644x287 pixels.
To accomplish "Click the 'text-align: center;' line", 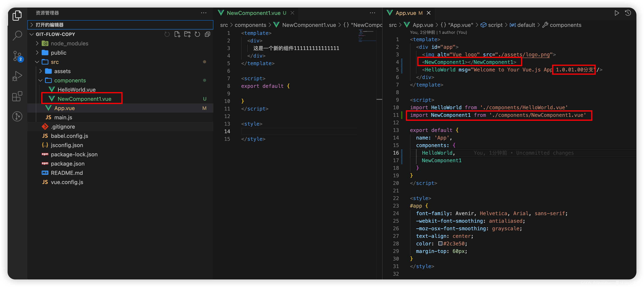I will tap(444, 236).
